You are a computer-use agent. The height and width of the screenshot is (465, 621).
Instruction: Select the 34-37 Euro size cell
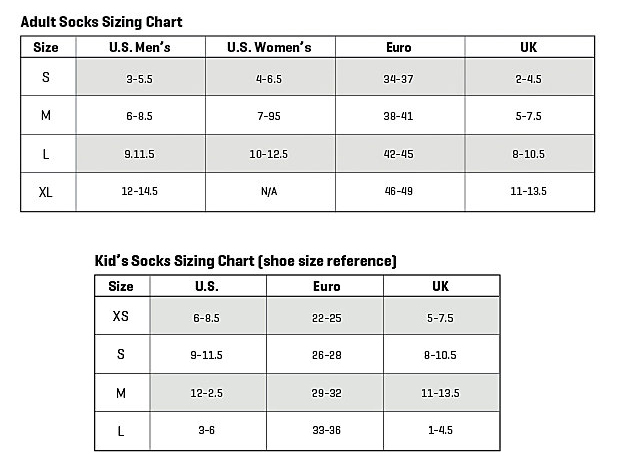point(399,77)
